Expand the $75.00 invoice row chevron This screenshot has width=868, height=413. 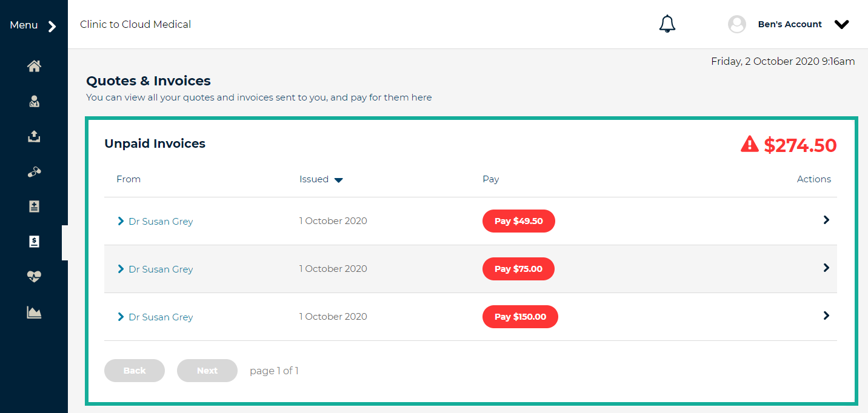pos(121,269)
